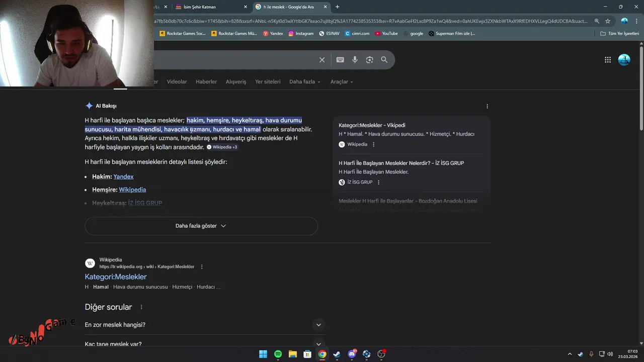Expand the question Kaç tane meslek var?
This screenshot has height=362, width=644.
(205, 344)
